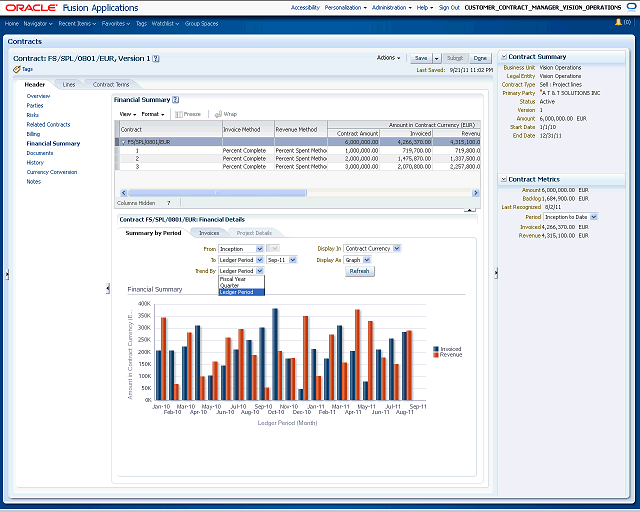Click Sign Out
This screenshot has height=512, width=640.
point(449,8)
